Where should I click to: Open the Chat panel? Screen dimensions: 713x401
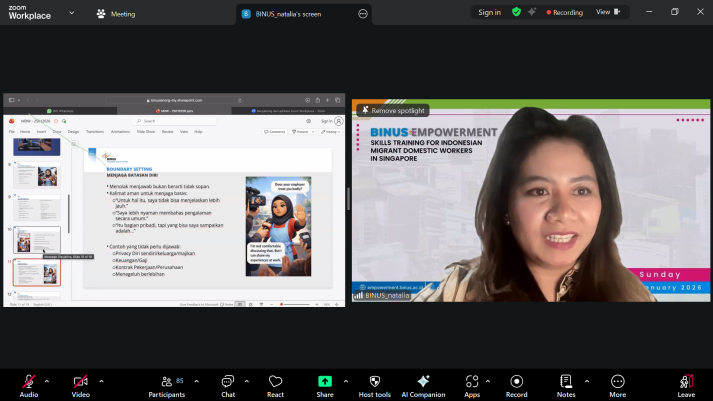click(x=227, y=382)
